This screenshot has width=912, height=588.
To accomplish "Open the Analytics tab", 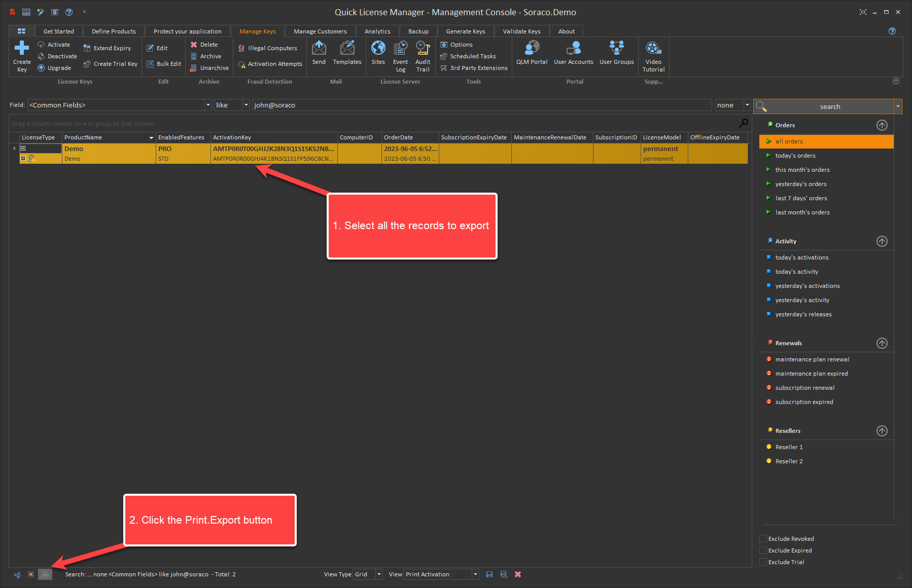I will click(377, 31).
